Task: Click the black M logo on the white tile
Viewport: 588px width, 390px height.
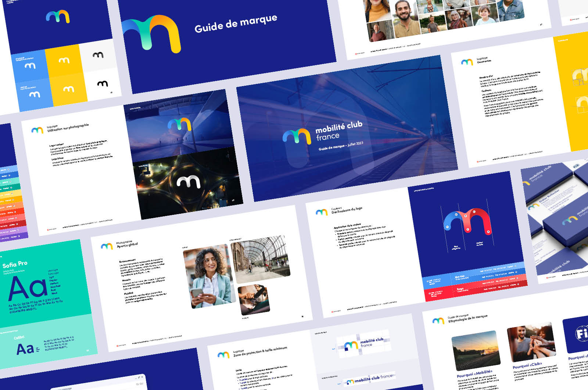Action: tap(103, 84)
